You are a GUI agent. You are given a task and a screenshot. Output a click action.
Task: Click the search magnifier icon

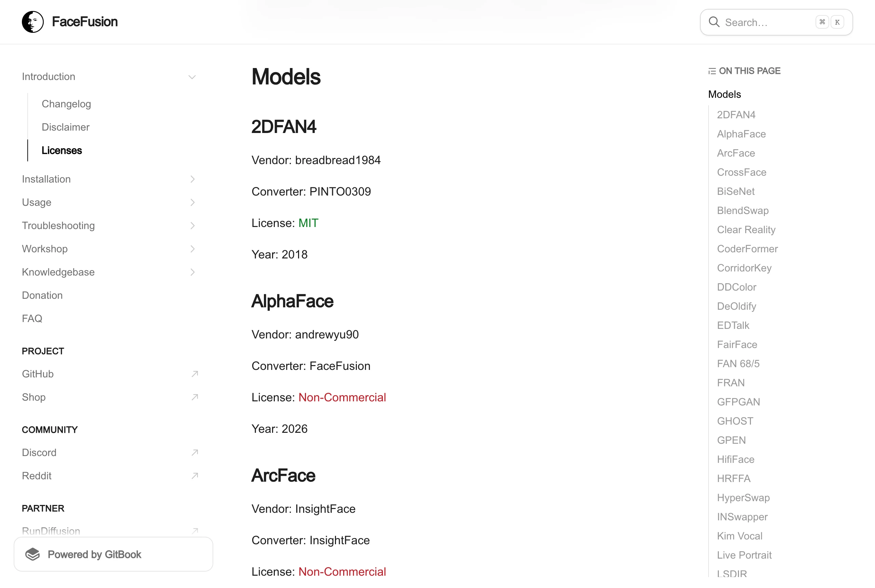[714, 22]
